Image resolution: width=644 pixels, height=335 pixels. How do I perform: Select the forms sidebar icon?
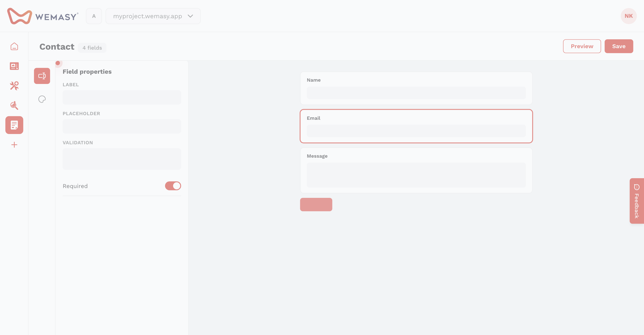point(14,125)
